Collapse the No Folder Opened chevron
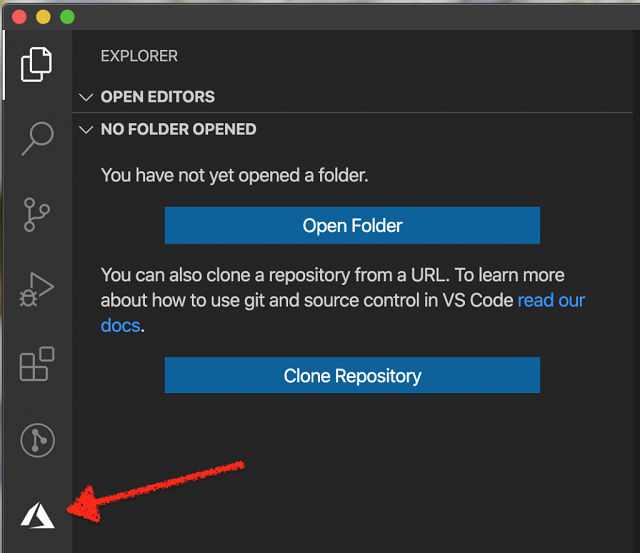The height and width of the screenshot is (553, 640). click(x=86, y=130)
